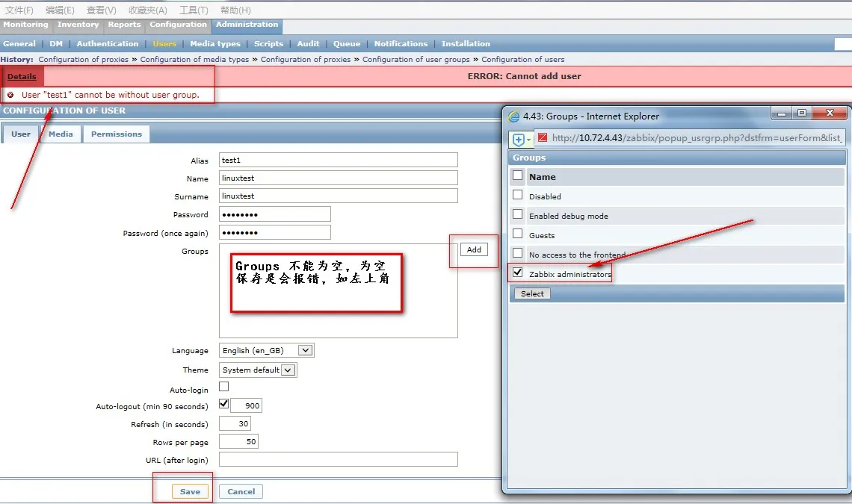Screen dimensions: 852x504
Task: Open the 编辑(E) menu
Action: [x=60, y=10]
